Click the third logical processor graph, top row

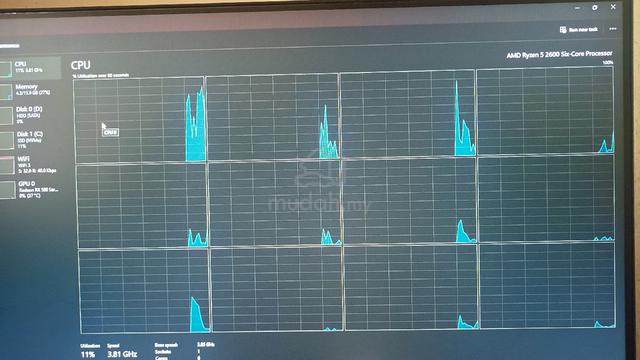tap(408, 113)
